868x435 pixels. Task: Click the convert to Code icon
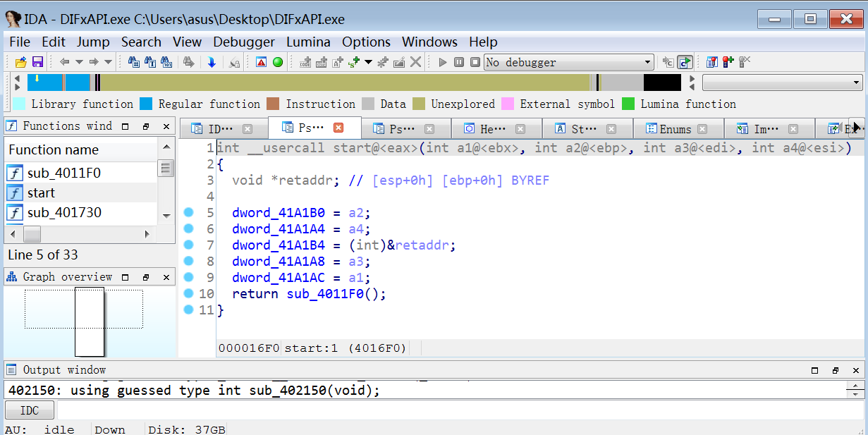305,62
